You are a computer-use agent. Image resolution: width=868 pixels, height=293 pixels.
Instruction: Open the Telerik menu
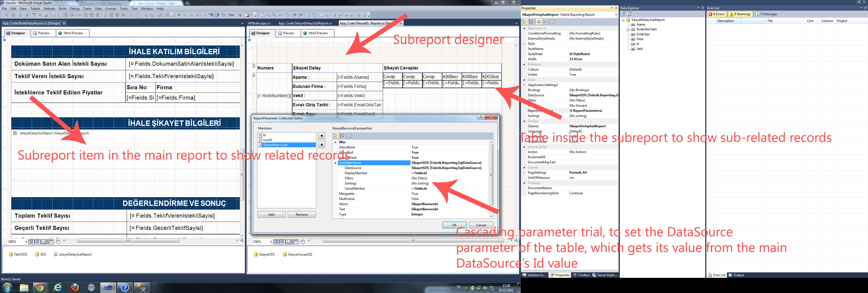35,9
